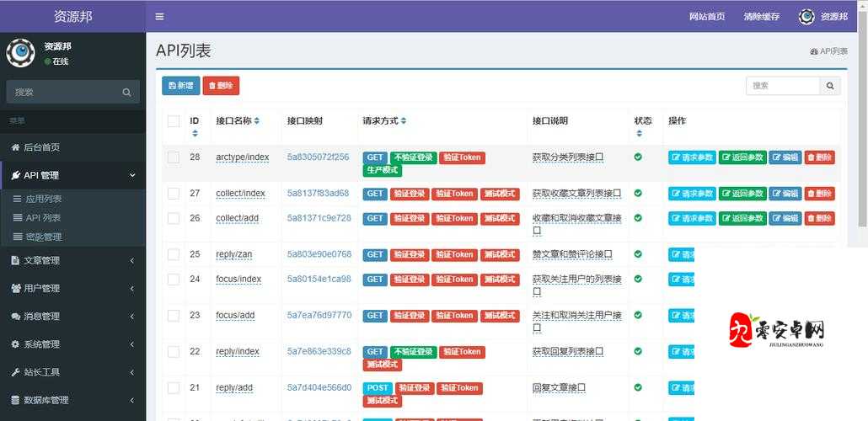Check the row 27 collect/index checkbox
The width and height of the screenshot is (868, 421).
(x=174, y=193)
